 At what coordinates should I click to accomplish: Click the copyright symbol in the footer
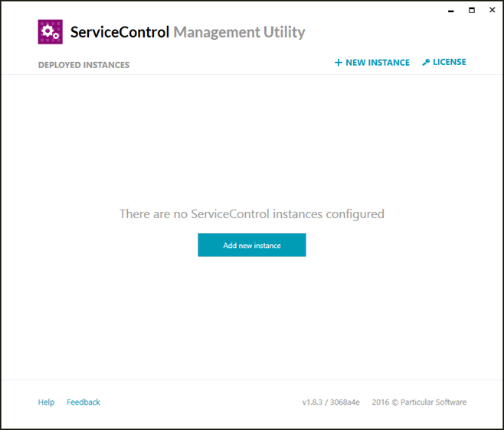[395, 402]
